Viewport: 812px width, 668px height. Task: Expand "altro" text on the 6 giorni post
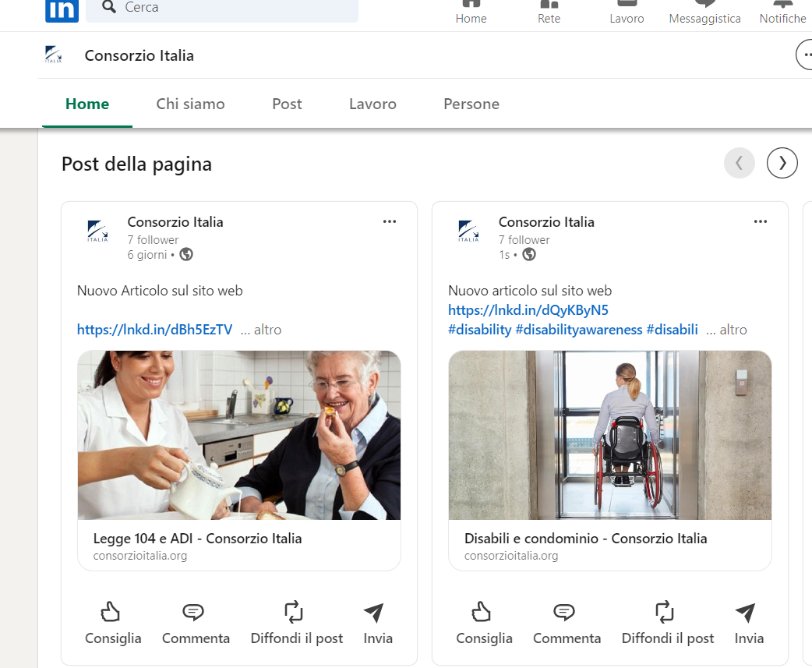[x=267, y=330]
